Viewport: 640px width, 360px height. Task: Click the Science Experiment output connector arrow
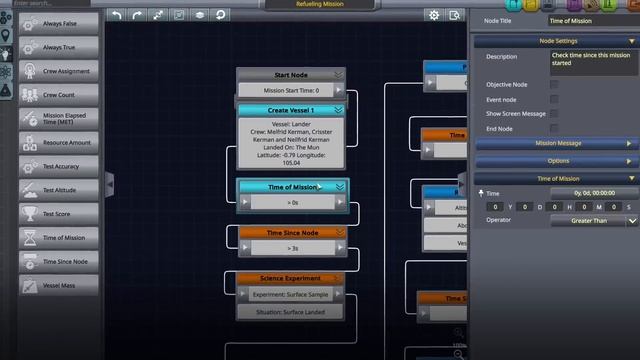tap(338, 294)
